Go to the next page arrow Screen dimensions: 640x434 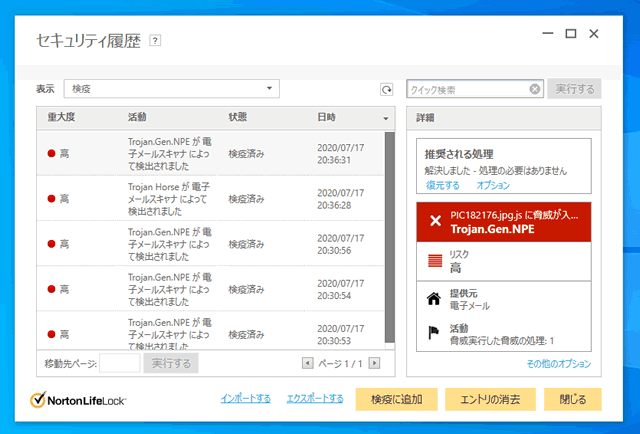[x=374, y=363]
